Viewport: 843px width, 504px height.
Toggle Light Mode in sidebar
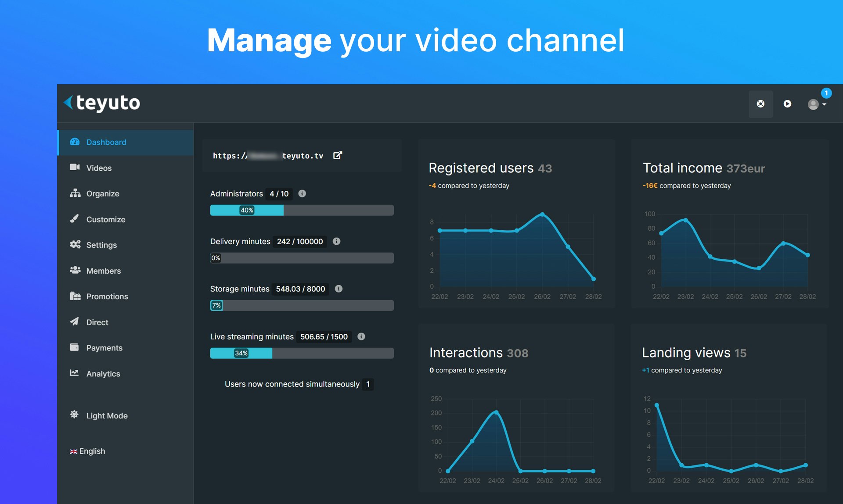pyautogui.click(x=106, y=415)
